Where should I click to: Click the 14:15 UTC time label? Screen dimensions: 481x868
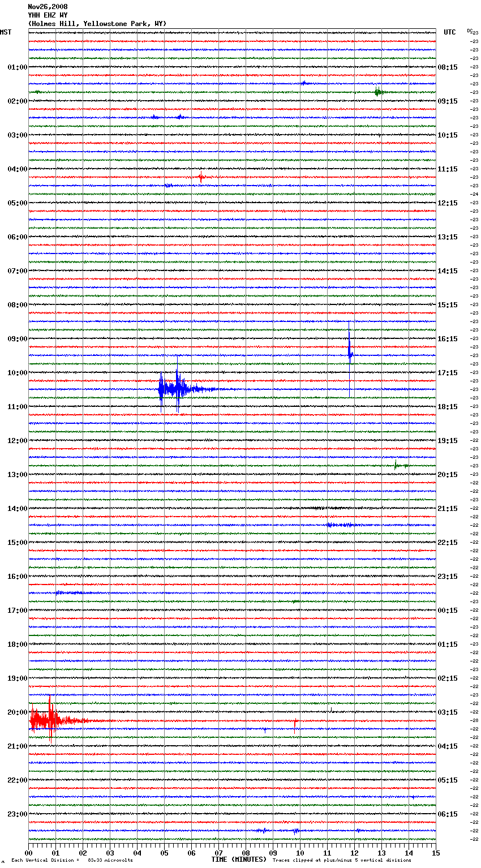tap(448, 271)
